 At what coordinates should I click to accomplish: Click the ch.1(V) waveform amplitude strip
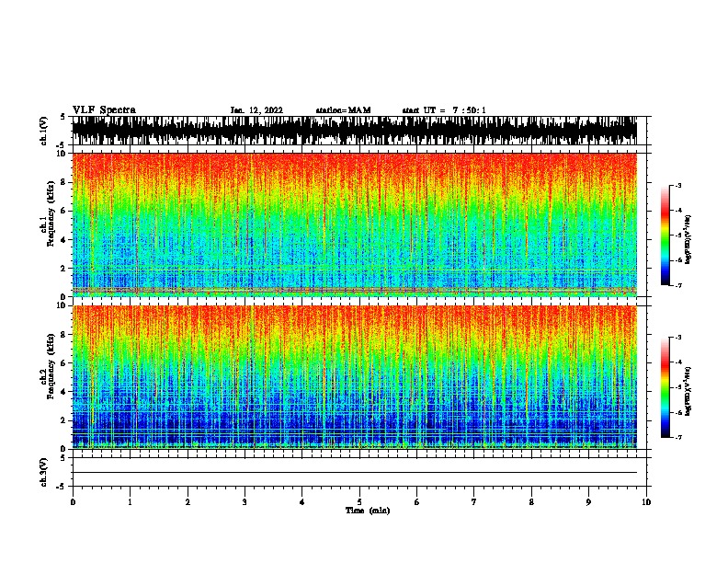[x=355, y=131]
